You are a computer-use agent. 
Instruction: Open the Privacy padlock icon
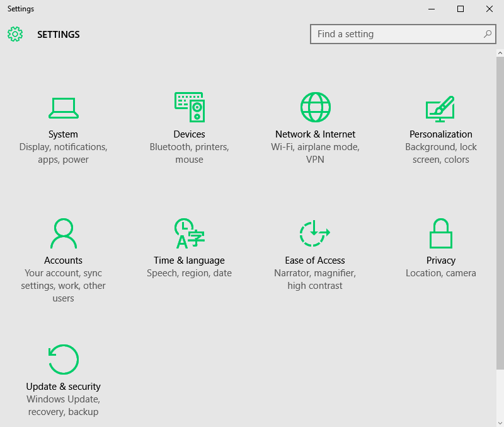441,233
